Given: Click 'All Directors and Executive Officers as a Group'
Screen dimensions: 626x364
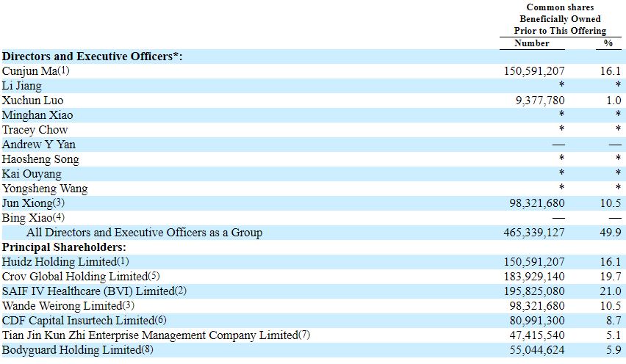Looking at the screenshot, I should (x=145, y=233).
